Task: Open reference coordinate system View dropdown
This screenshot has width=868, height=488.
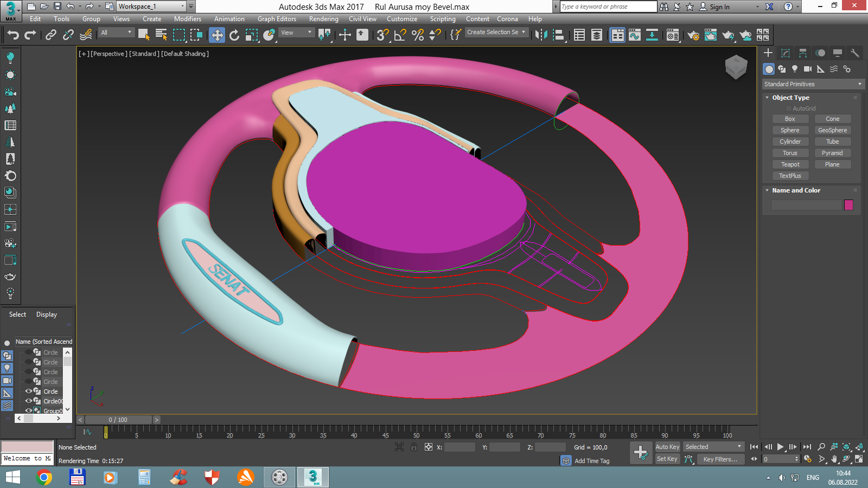Action: (296, 33)
